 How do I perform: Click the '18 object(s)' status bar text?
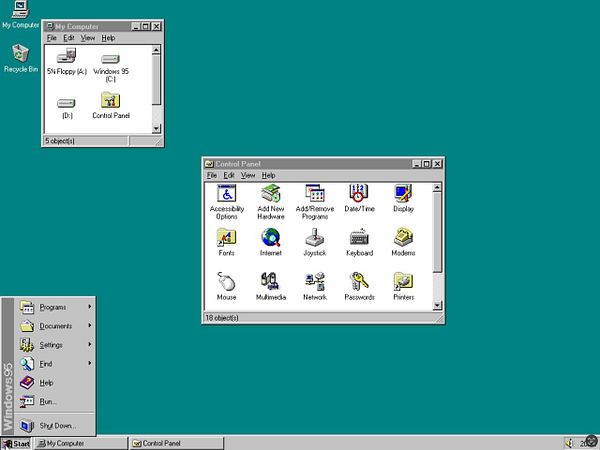pos(222,318)
